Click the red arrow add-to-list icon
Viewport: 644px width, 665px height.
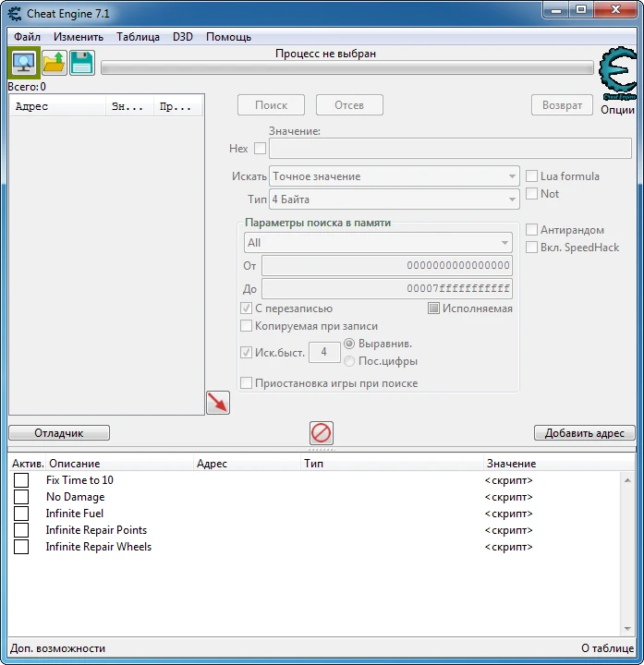pos(218,403)
